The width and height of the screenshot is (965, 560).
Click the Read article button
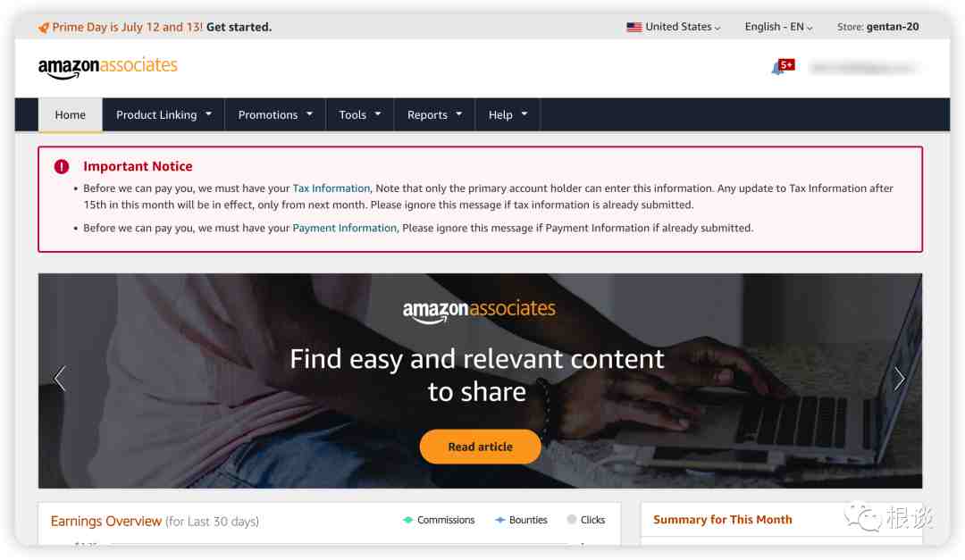pos(480,447)
